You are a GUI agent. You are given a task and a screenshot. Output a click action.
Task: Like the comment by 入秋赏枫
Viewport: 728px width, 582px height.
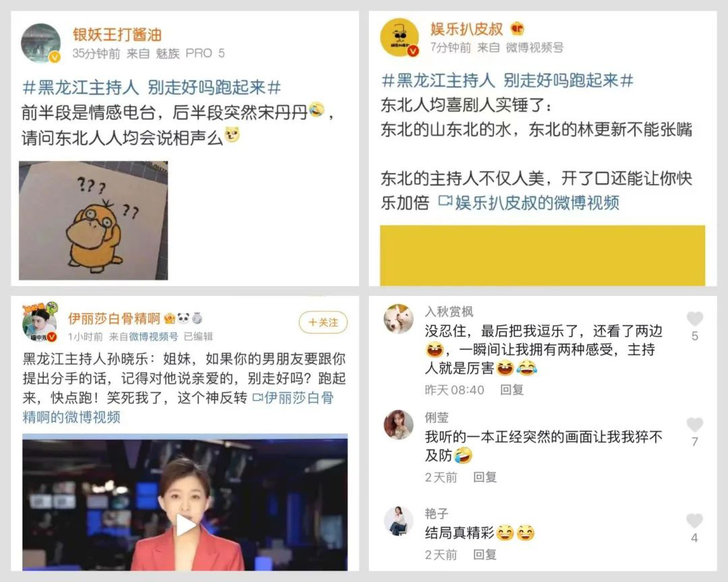(694, 319)
